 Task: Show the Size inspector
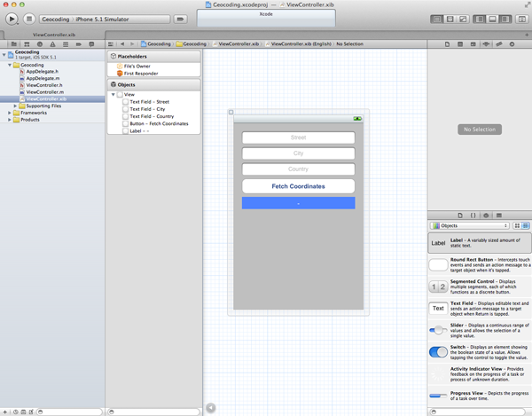[x=498, y=44]
